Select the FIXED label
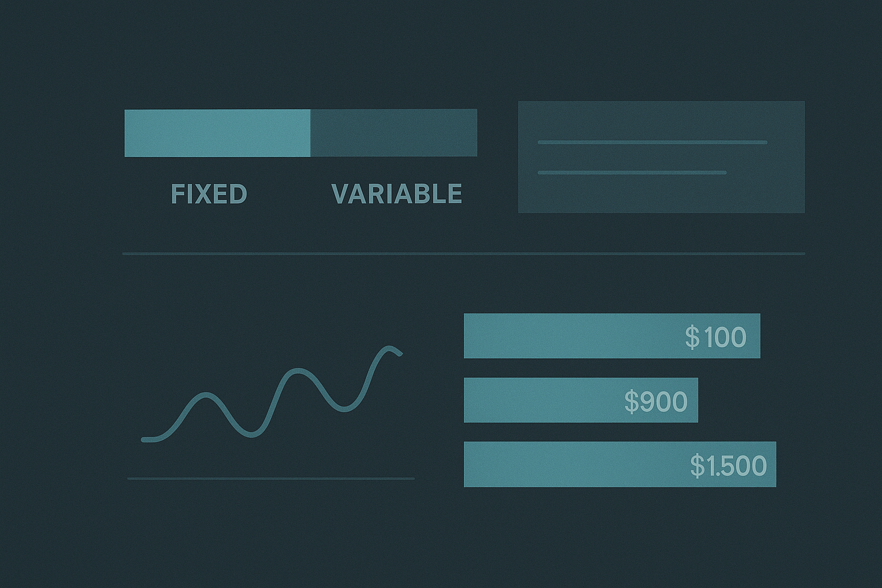The width and height of the screenshot is (882, 588). coord(209,194)
